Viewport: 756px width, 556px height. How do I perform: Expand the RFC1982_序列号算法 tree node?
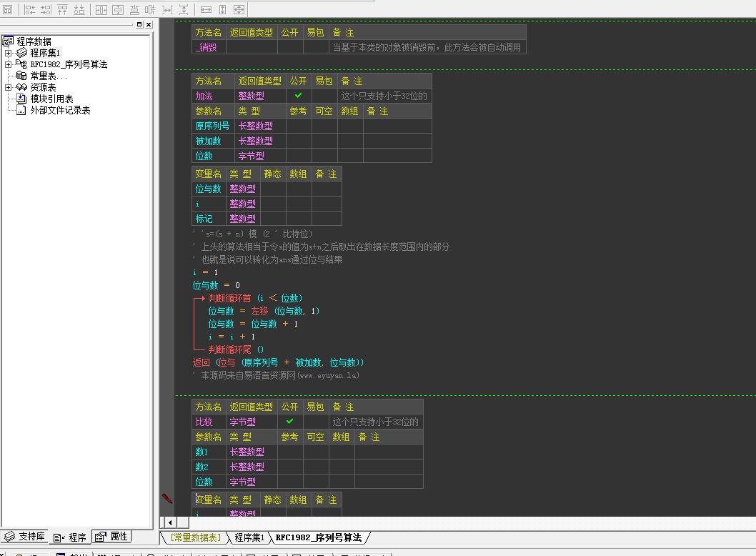tap(8, 64)
